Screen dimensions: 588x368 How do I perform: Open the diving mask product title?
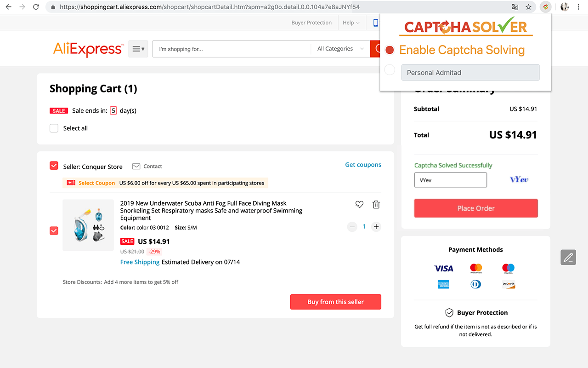click(x=211, y=210)
